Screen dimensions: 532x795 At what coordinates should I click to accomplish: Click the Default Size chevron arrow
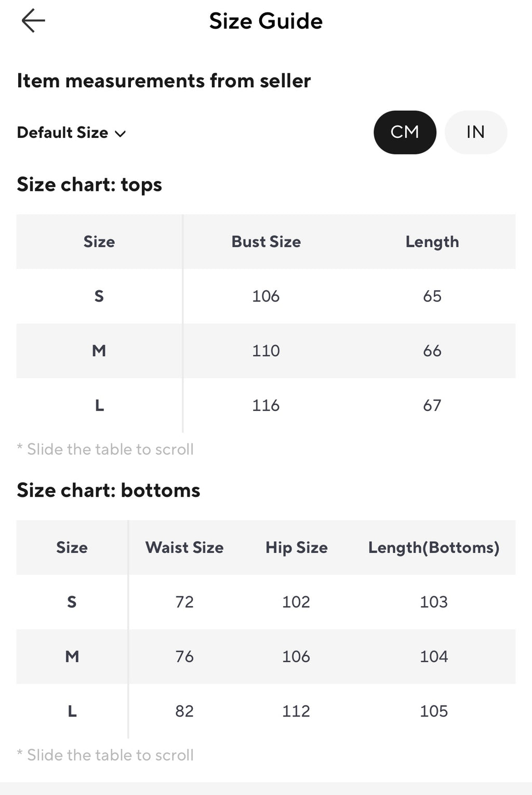[120, 134]
